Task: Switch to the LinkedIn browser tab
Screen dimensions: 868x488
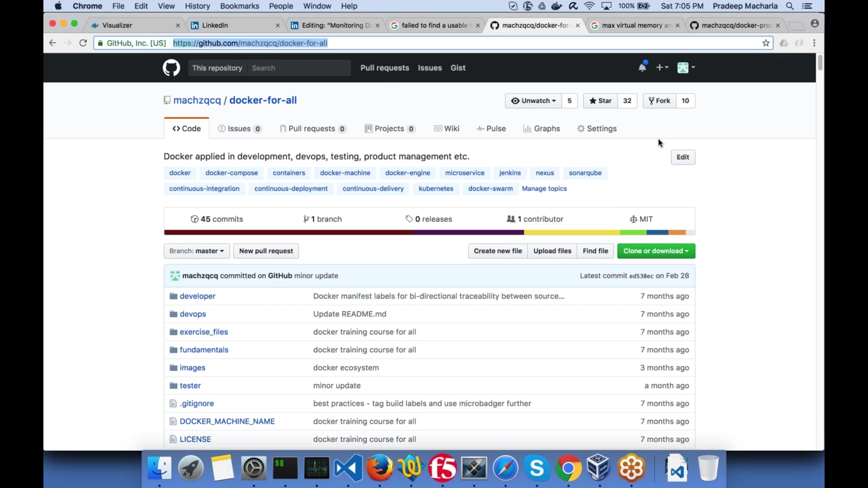Action: pos(235,25)
